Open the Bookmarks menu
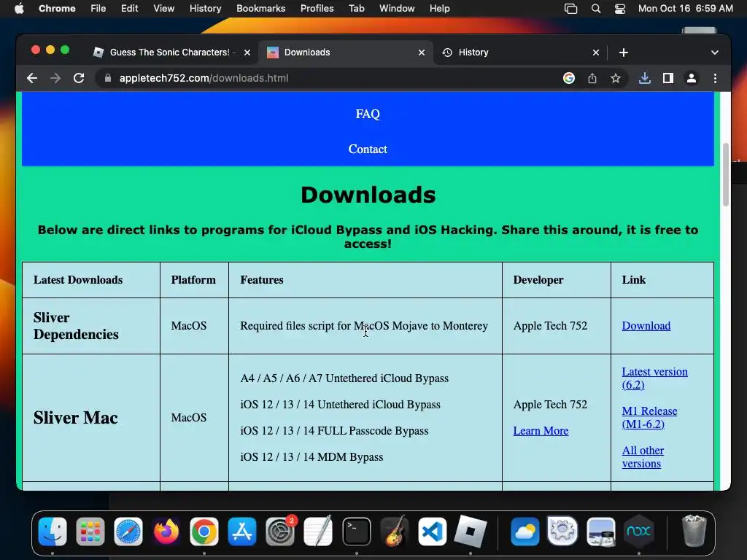The height and width of the screenshot is (560, 747). click(260, 9)
